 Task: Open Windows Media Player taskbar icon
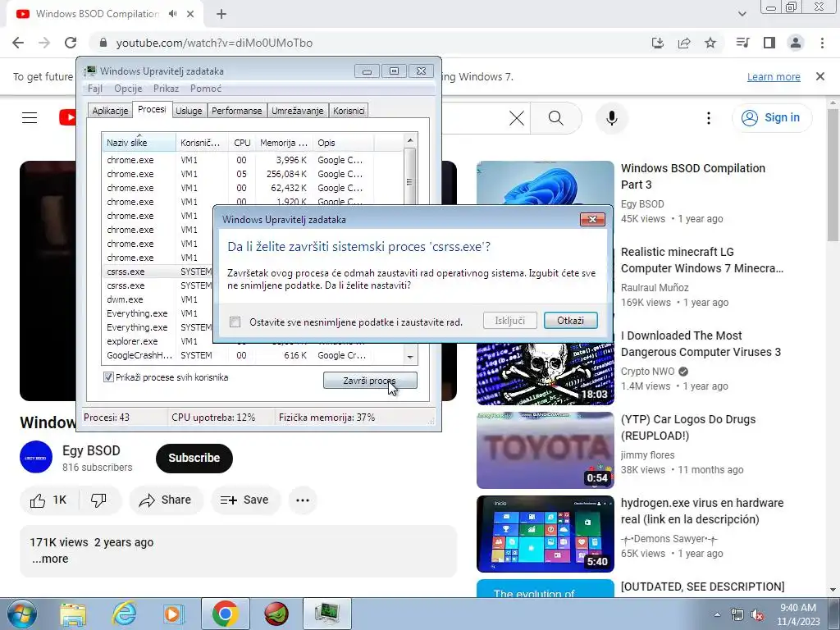pos(174,614)
